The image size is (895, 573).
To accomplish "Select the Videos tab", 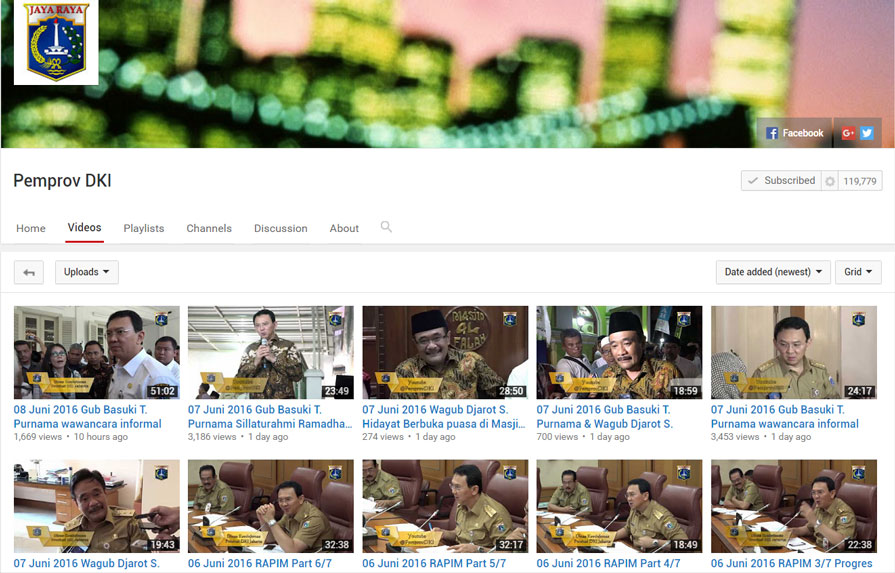I will coord(84,228).
